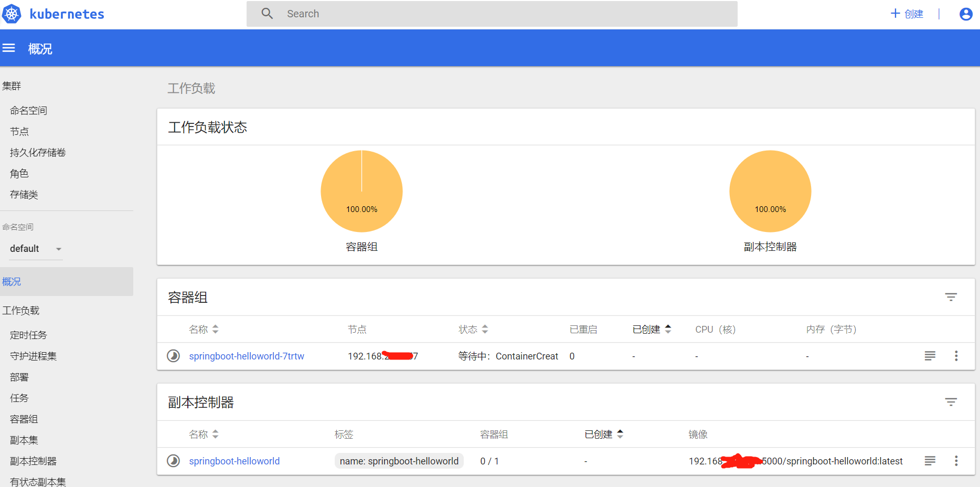Screen dimensions: 980x487
Task: Open 存储类 sidebar item
Action: [24, 195]
